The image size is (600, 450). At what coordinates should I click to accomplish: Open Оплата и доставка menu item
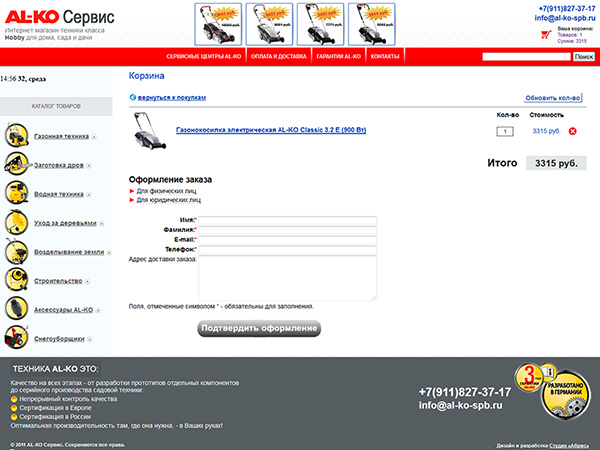[x=279, y=56]
